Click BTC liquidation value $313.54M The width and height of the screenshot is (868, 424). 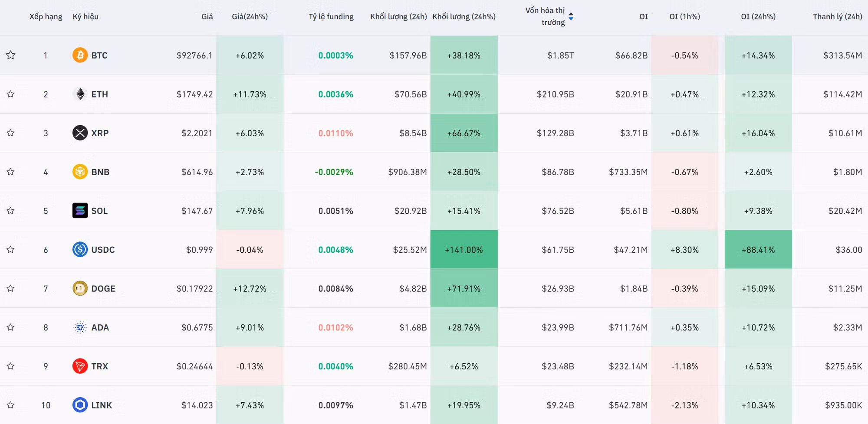pyautogui.click(x=842, y=55)
